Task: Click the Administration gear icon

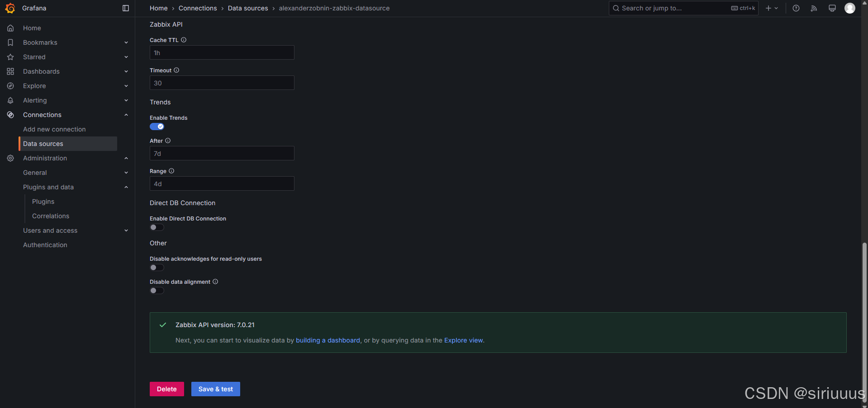Action: [10, 158]
